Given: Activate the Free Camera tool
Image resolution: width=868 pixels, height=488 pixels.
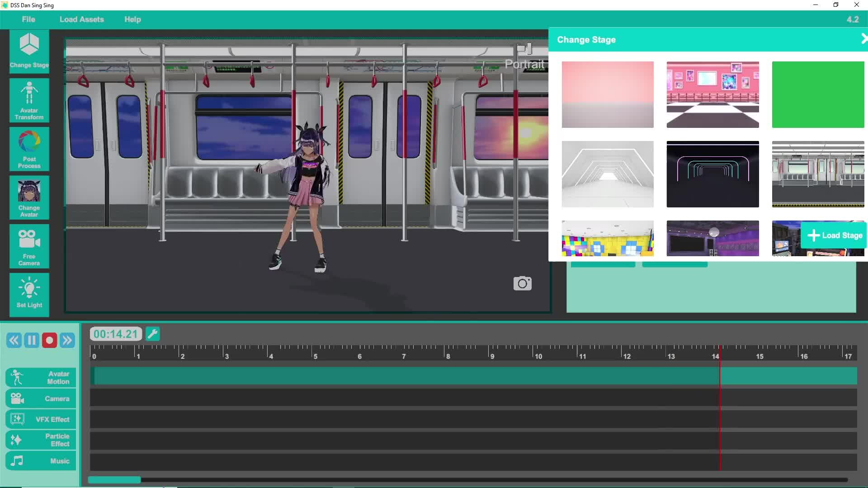Looking at the screenshot, I should (x=29, y=246).
